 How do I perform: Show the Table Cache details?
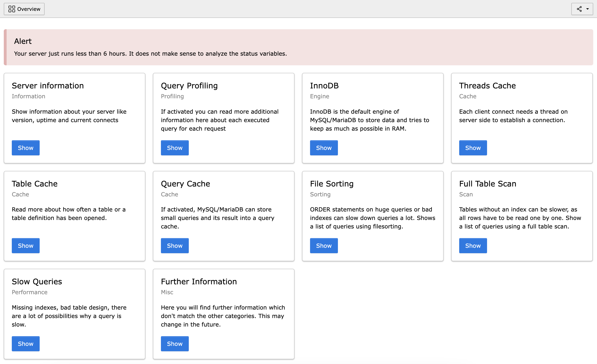point(25,245)
